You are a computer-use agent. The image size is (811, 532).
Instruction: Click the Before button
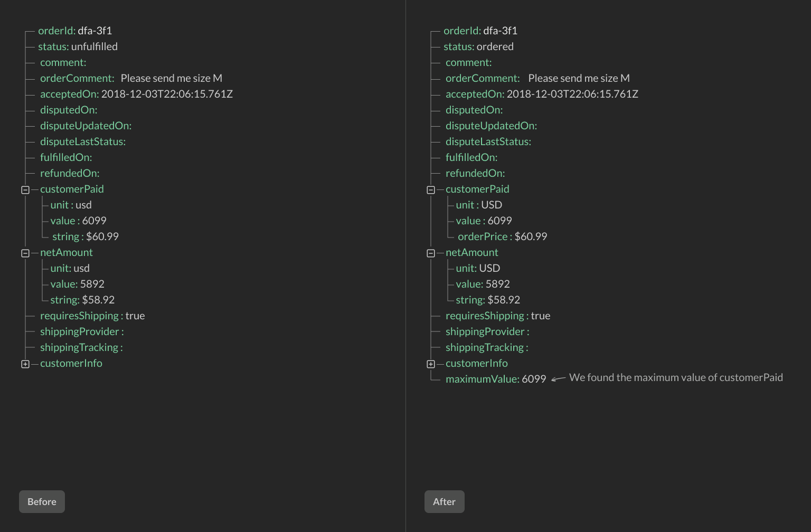pyautogui.click(x=42, y=501)
